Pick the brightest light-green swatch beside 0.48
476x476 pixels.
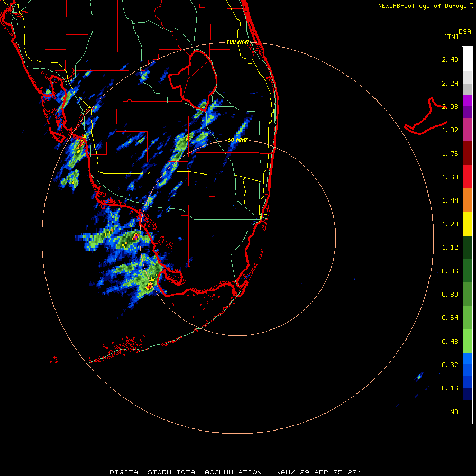tap(467, 341)
